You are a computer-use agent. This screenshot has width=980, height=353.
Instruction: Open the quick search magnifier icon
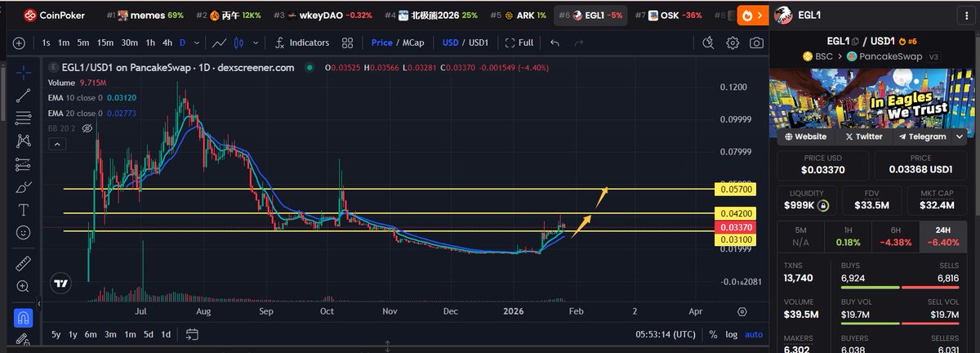click(708, 42)
